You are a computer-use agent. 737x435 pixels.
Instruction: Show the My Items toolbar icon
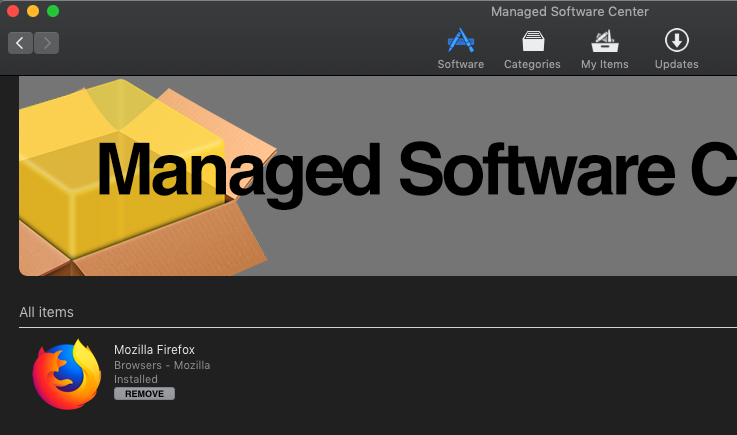point(604,41)
